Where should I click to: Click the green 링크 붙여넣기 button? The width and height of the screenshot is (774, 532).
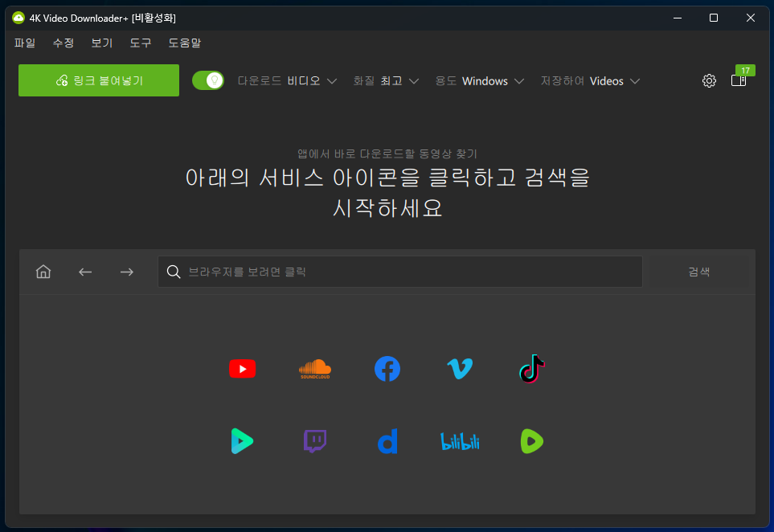coord(99,80)
